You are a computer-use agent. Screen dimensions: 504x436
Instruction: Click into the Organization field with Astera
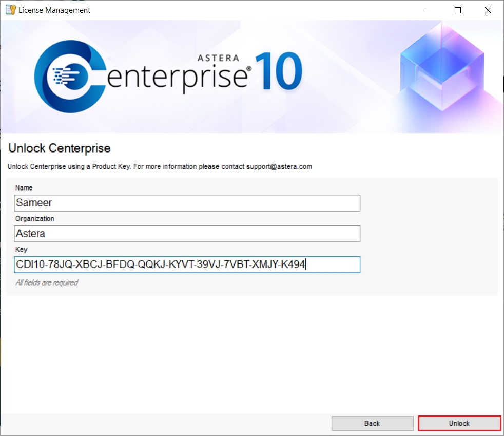tap(187, 234)
